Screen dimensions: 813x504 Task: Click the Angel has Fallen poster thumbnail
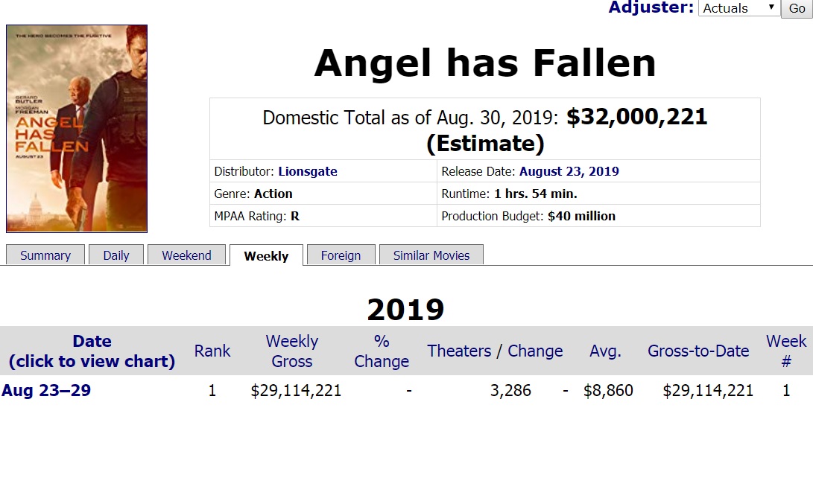click(x=77, y=129)
